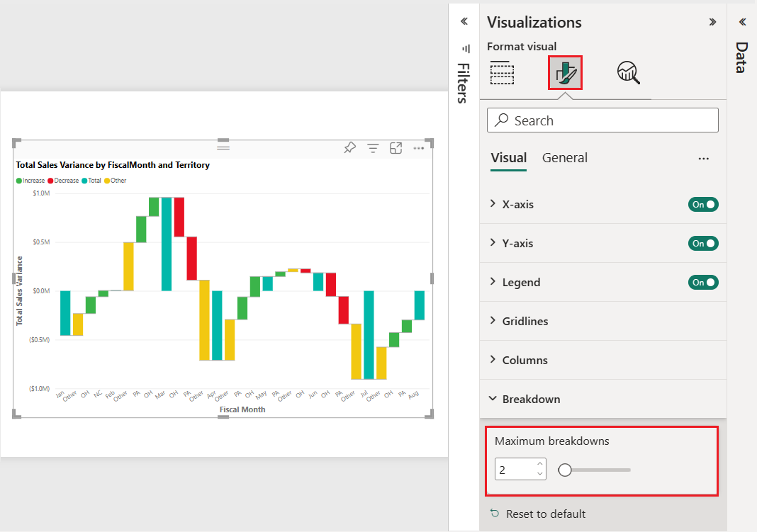Click the Jan x-axis label

[x=60, y=395]
